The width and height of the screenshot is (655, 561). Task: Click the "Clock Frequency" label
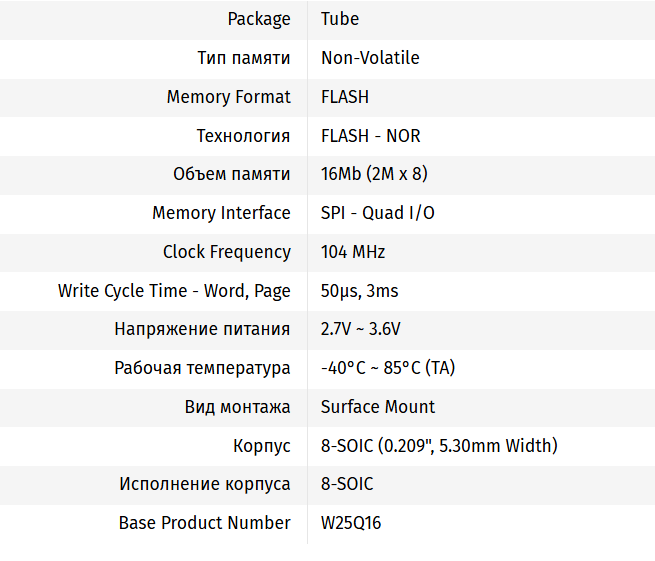(x=227, y=252)
